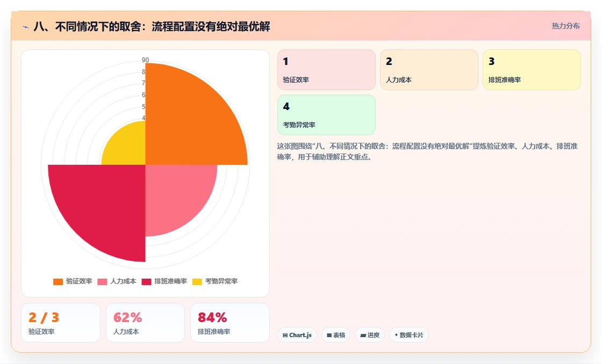
Task: Click the 进度 tag
Action: pyautogui.click(x=370, y=335)
